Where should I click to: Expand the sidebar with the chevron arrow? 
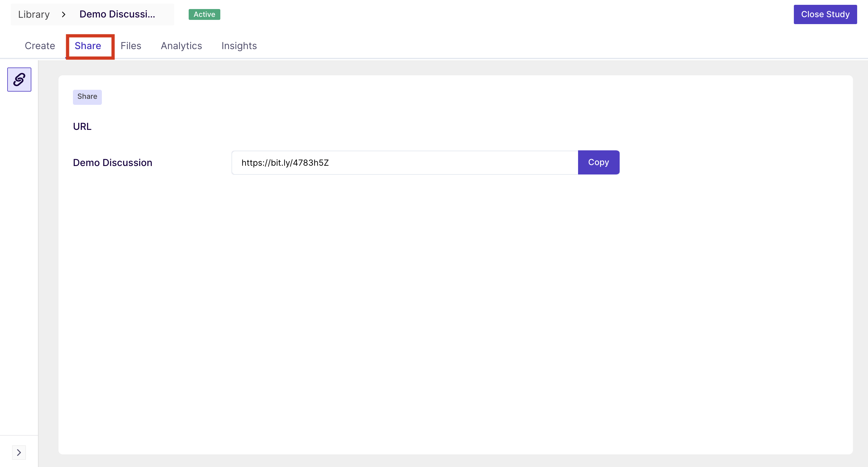coord(19,452)
